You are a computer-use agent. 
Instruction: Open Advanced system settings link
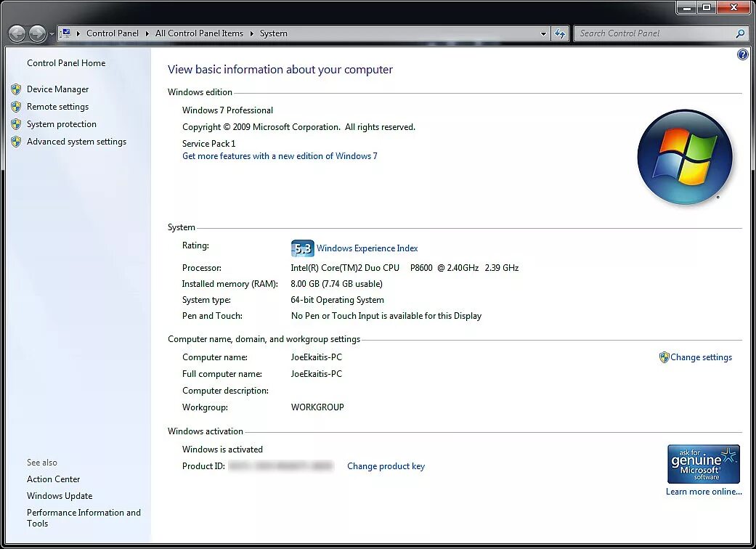click(77, 141)
